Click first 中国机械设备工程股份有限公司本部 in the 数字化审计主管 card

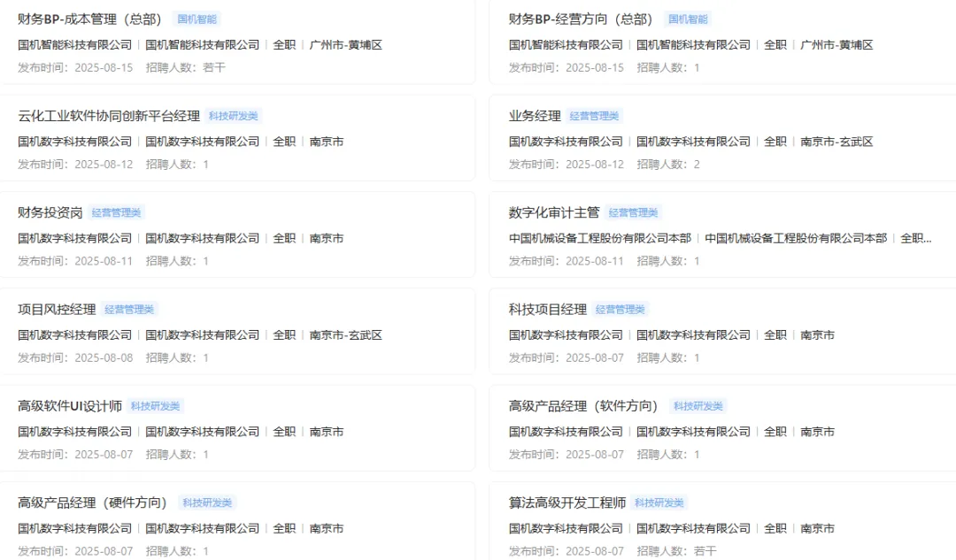600,239
